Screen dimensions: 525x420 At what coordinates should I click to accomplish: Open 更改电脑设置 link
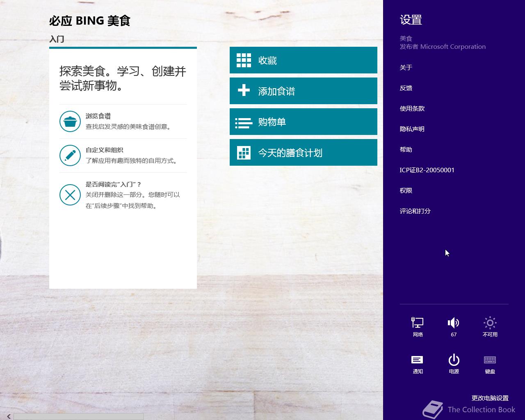pos(490,398)
